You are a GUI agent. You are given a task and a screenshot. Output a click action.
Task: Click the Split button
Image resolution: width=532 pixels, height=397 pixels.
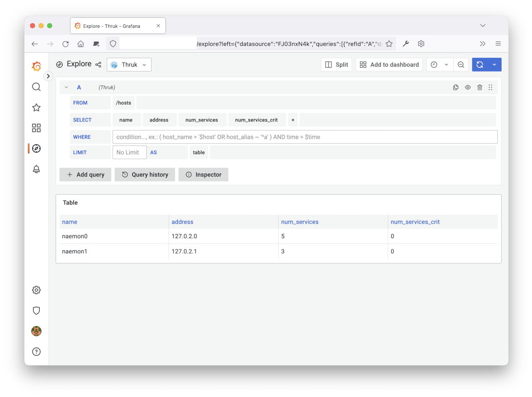coord(336,65)
